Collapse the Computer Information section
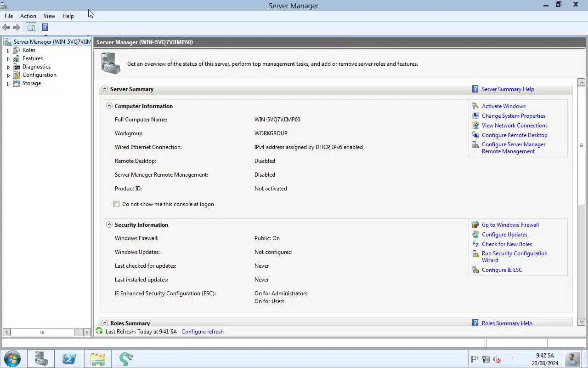The height and width of the screenshot is (368, 588). tap(109, 106)
